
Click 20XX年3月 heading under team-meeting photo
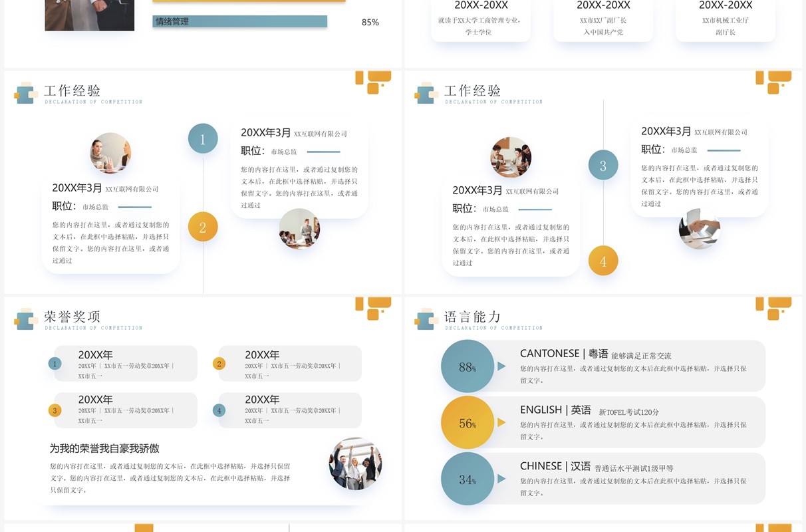coord(477,190)
